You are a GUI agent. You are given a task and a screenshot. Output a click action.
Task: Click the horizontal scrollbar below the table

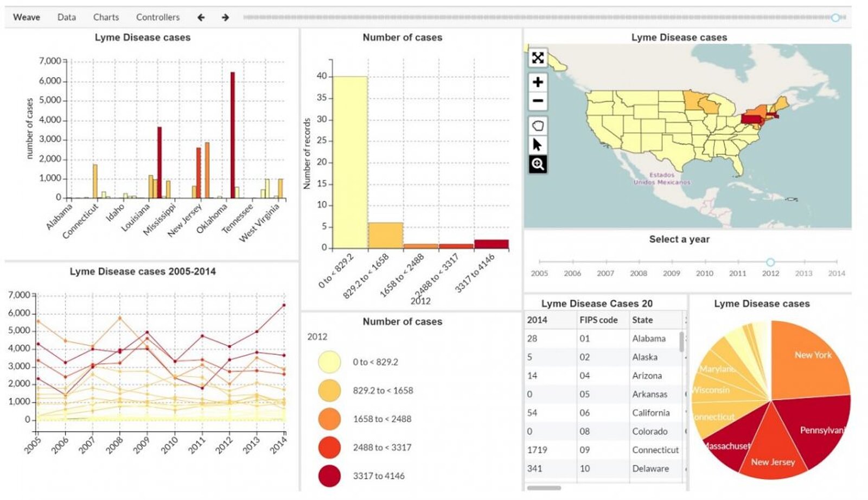click(x=542, y=488)
